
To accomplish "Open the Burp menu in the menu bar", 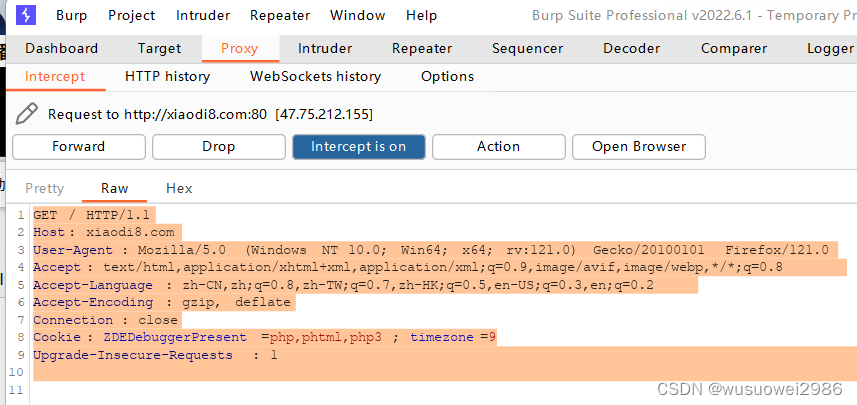I will click(72, 15).
